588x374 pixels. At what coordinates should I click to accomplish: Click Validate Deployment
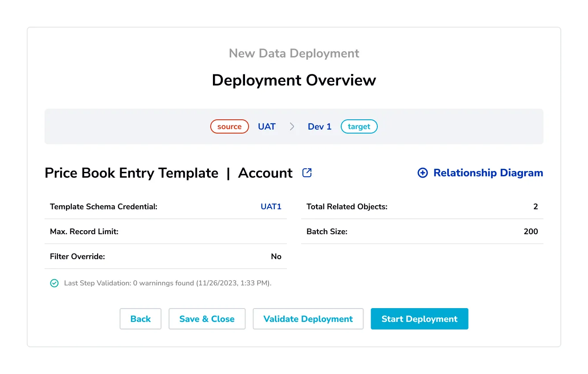point(308,319)
